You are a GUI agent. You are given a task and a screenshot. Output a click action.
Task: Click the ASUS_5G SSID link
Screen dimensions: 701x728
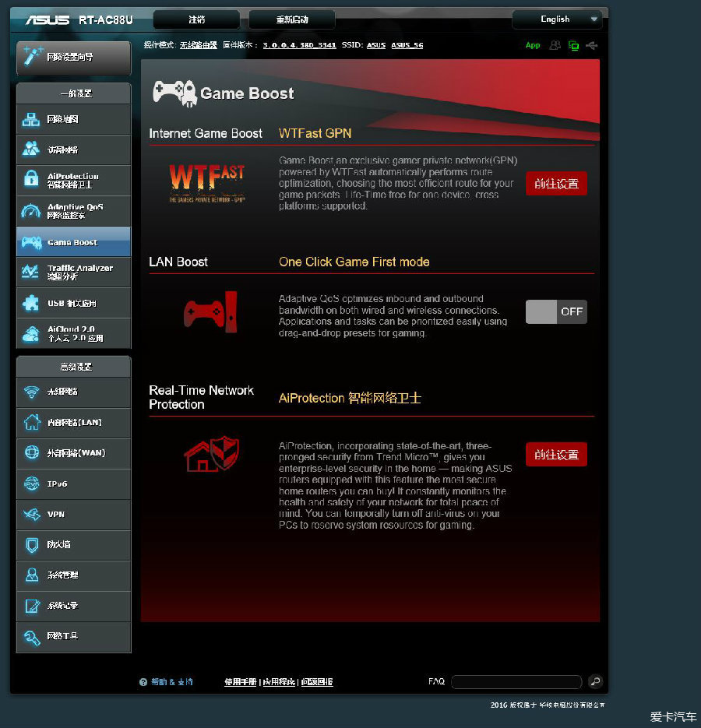(407, 45)
